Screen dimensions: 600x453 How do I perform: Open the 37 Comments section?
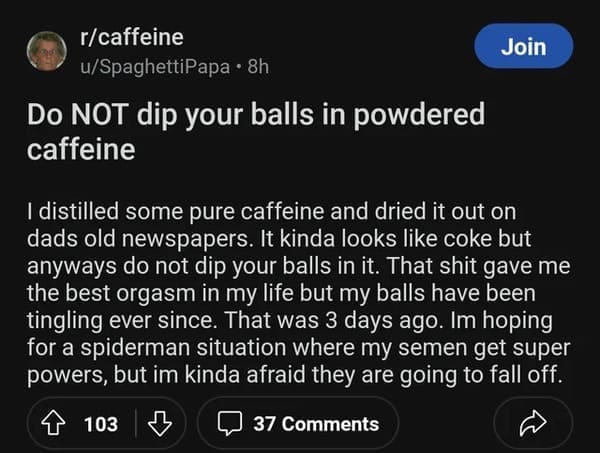[x=297, y=423]
